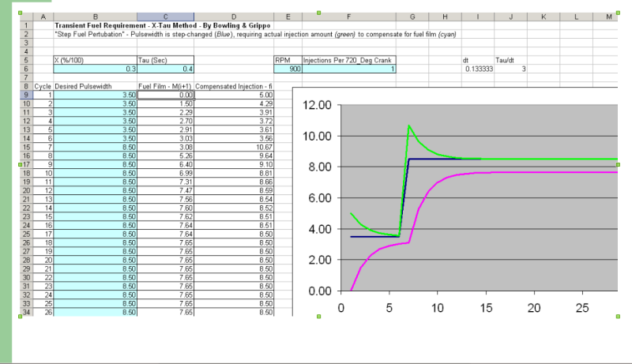The height and width of the screenshot is (364, 632).
Task: Select the Tau/dt value cell 3
Action: pyautogui.click(x=510, y=69)
